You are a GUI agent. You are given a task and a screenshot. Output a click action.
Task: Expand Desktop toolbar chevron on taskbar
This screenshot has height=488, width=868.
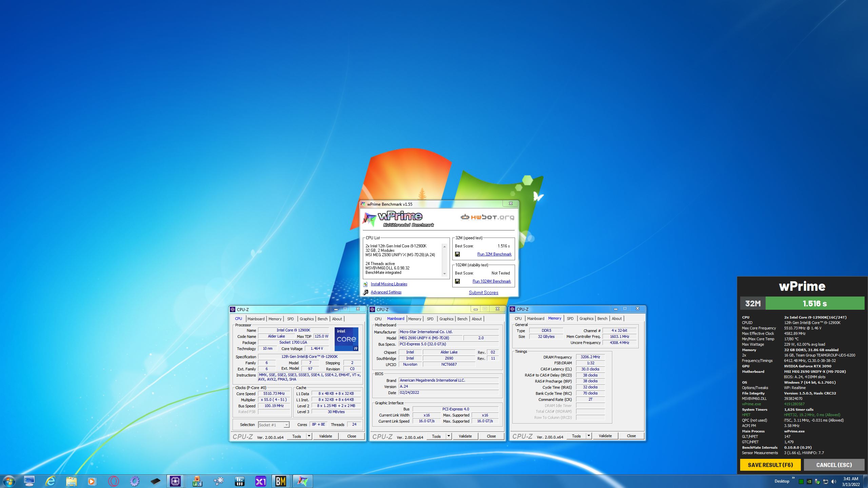pos(793,478)
